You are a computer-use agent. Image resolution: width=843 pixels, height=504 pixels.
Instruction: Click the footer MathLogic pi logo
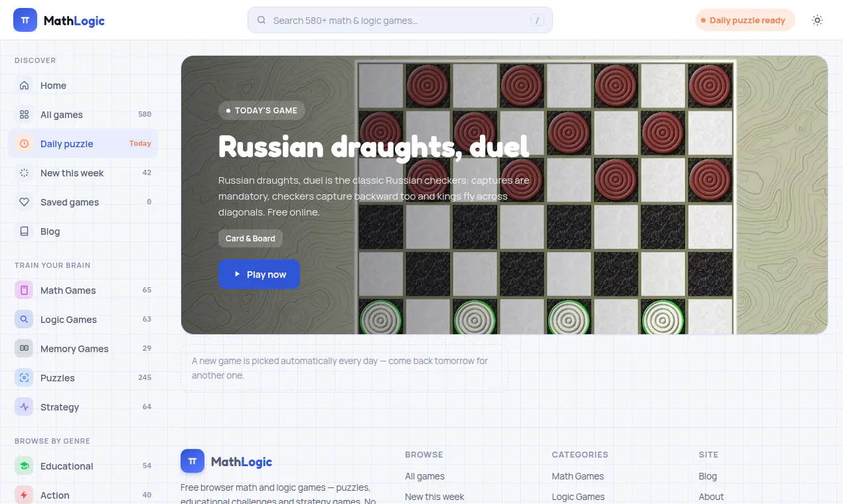192,461
